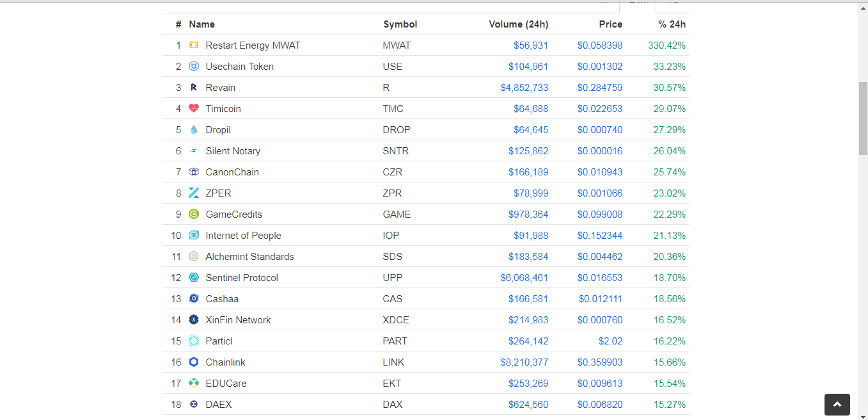Open the Dropil coin page
This screenshot has width=868, height=420.
[x=218, y=130]
